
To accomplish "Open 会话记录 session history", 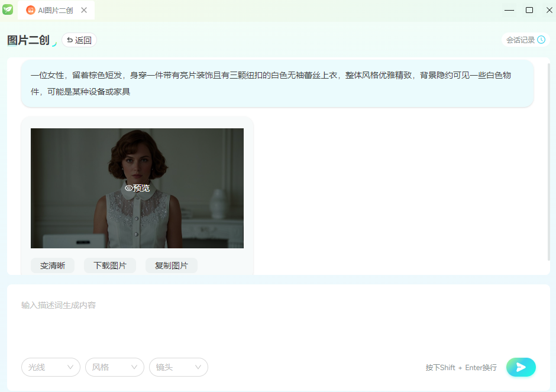I will click(x=525, y=40).
